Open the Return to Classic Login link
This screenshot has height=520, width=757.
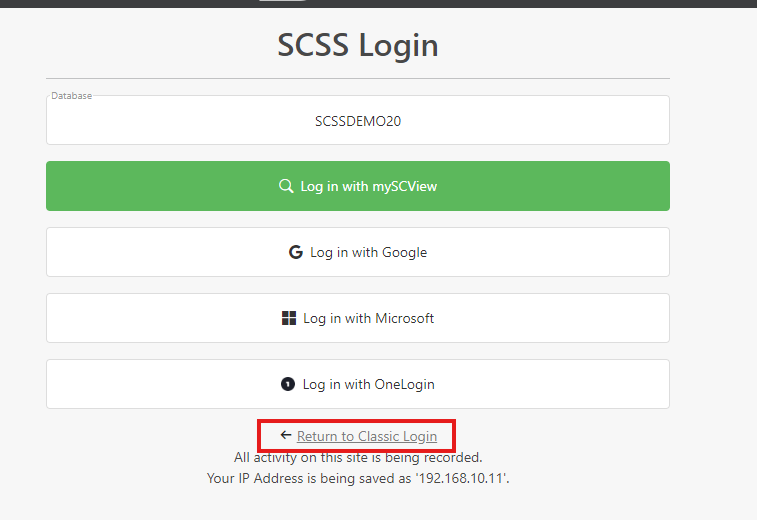coord(367,436)
